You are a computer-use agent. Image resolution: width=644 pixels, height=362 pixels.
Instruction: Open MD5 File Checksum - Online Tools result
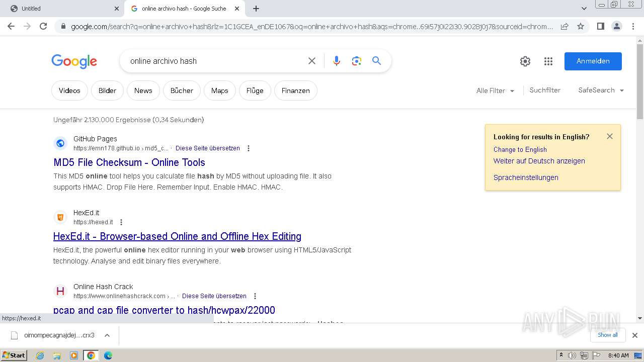(x=129, y=162)
